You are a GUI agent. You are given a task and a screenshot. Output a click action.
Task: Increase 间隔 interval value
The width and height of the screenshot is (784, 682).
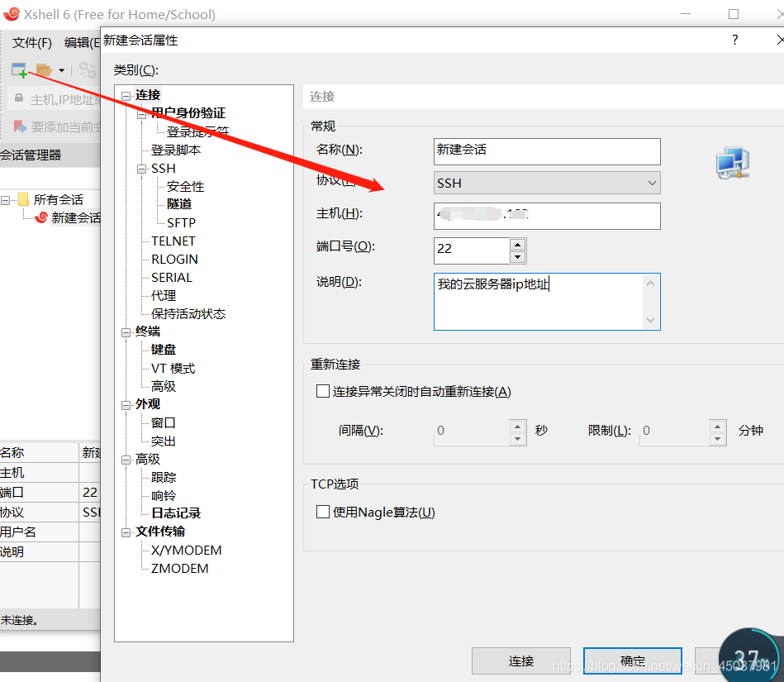517,427
